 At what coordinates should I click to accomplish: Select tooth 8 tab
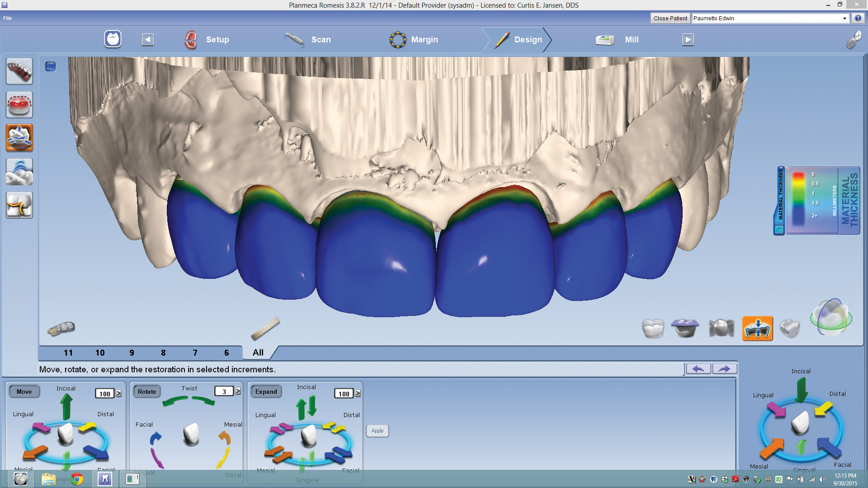163,353
